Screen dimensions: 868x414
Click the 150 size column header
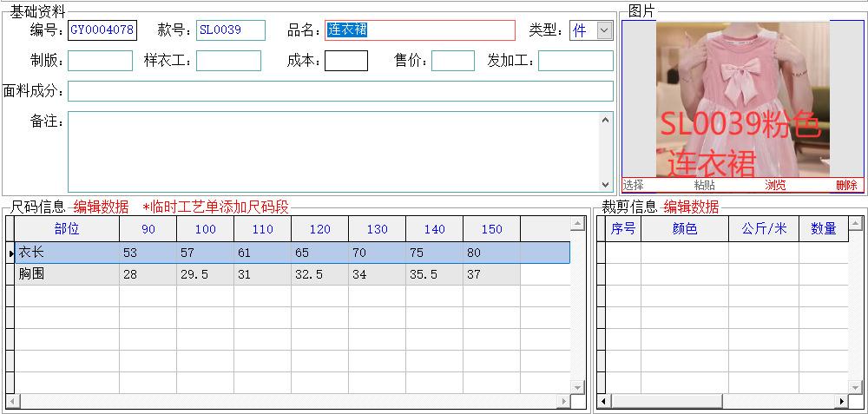(x=491, y=229)
